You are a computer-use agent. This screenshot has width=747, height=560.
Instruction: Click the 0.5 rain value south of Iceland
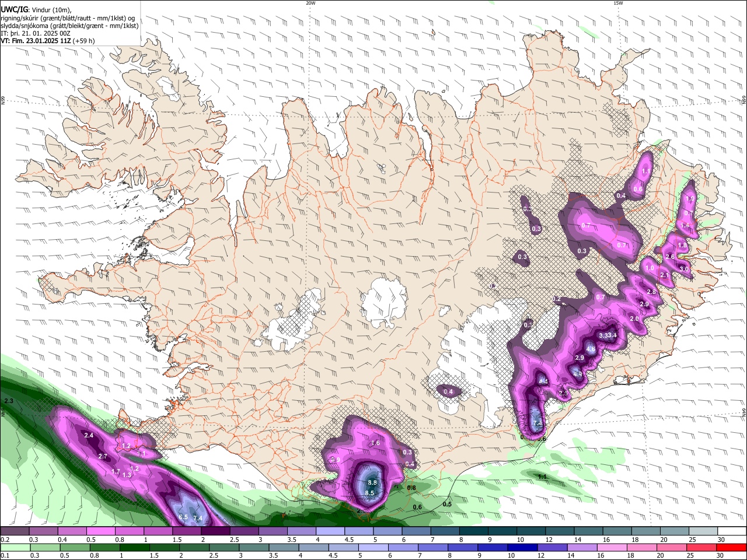point(447,504)
